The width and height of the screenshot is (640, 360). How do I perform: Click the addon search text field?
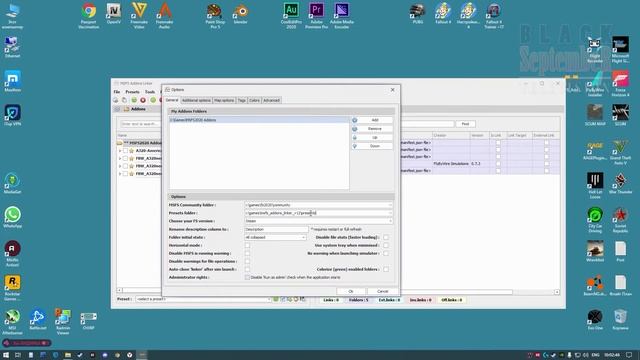tap(140, 124)
